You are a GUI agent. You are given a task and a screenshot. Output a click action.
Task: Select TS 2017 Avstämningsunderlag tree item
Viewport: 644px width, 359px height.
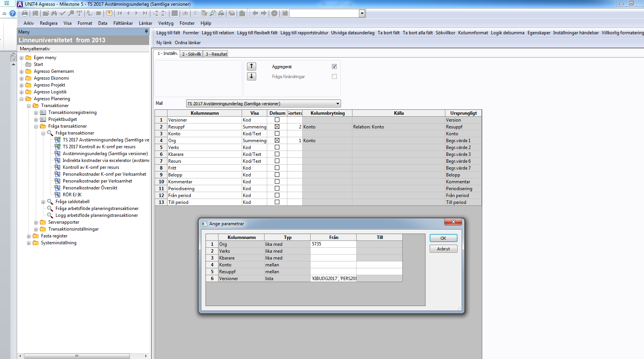coord(106,140)
